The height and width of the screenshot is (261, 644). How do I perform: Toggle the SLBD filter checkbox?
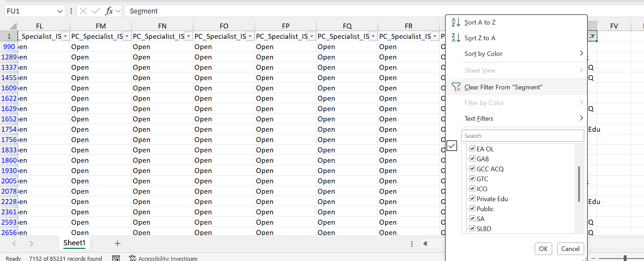[x=472, y=229]
